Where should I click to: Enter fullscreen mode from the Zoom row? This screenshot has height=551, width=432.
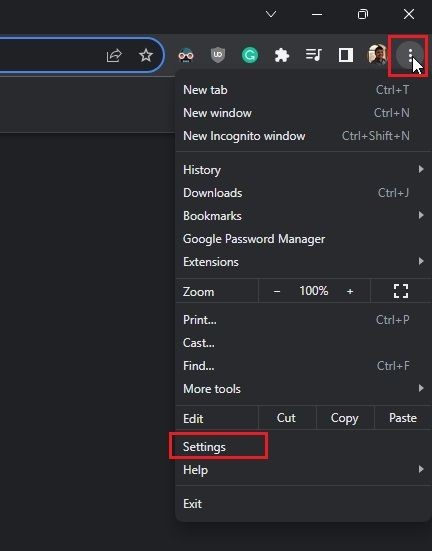(401, 291)
